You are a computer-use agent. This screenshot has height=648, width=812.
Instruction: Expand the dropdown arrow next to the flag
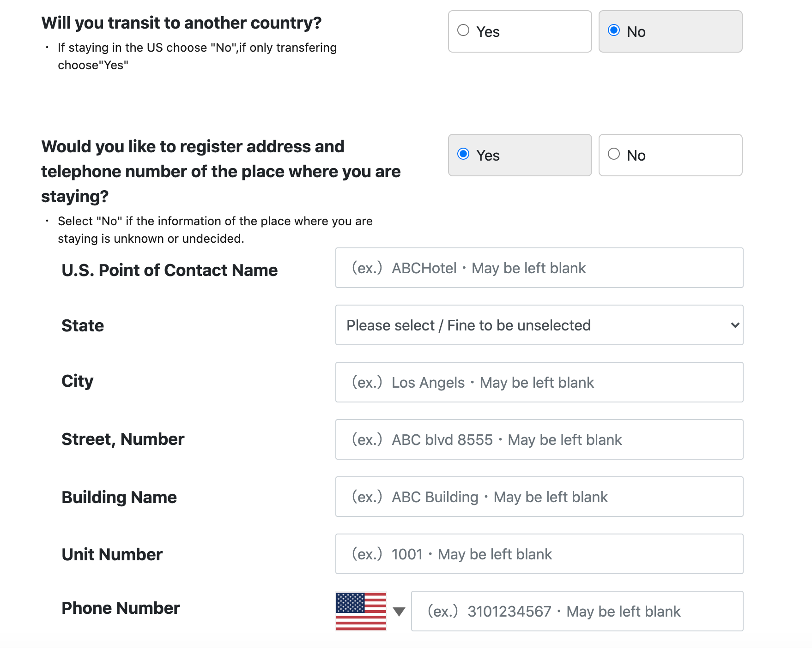(399, 611)
